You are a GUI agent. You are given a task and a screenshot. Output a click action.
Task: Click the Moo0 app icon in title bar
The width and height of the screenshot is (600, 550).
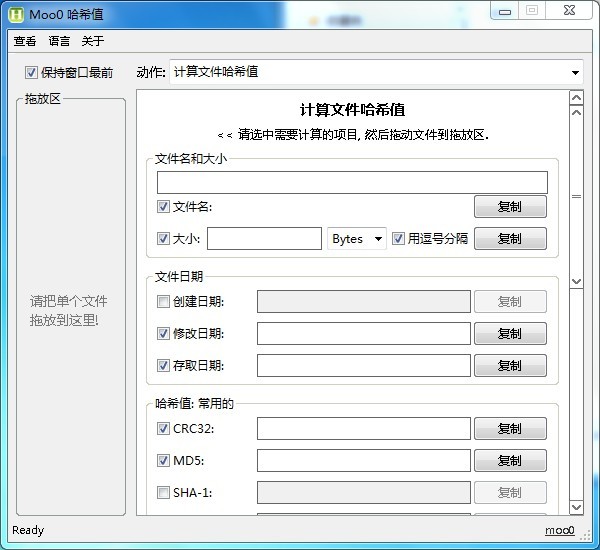point(17,14)
